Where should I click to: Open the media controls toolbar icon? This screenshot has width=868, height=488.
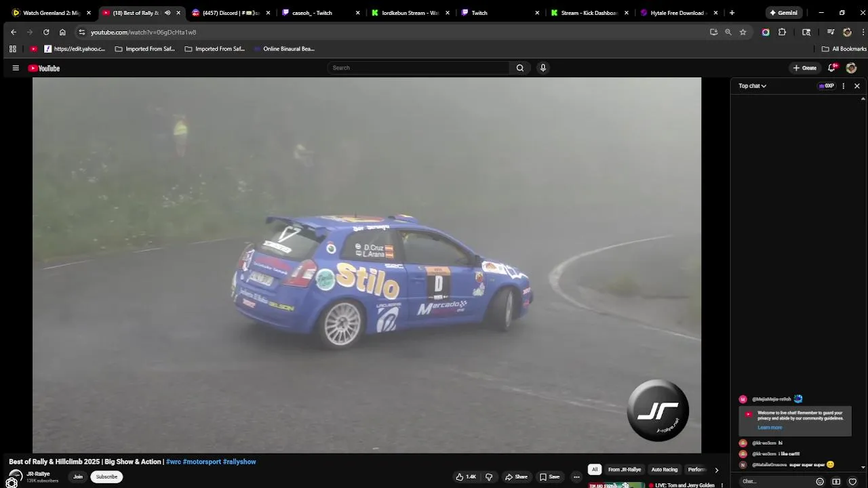[831, 32]
